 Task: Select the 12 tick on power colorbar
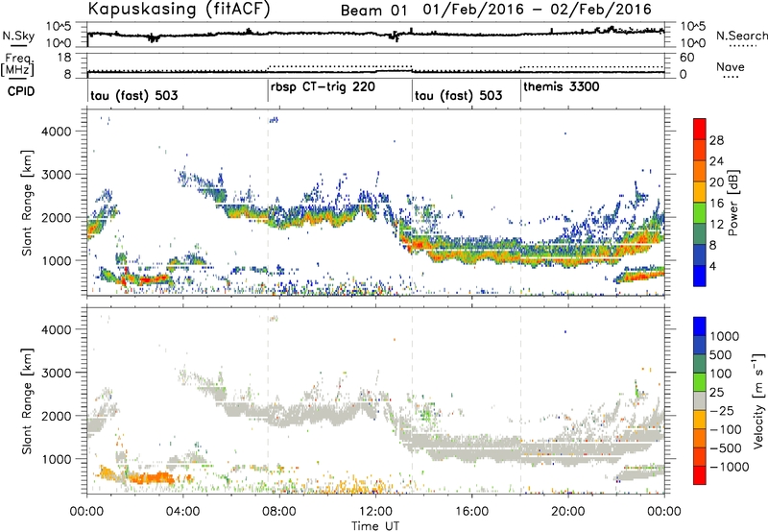coord(716,225)
